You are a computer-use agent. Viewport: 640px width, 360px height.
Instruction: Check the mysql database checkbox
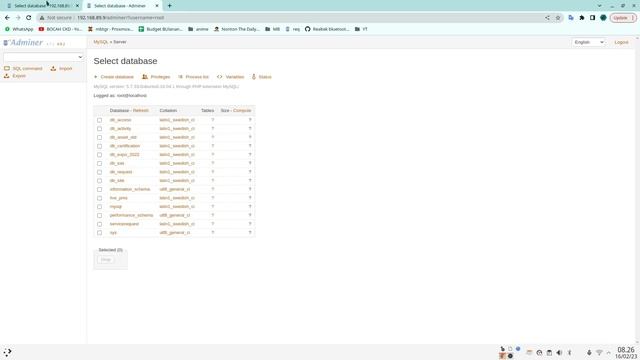100,207
